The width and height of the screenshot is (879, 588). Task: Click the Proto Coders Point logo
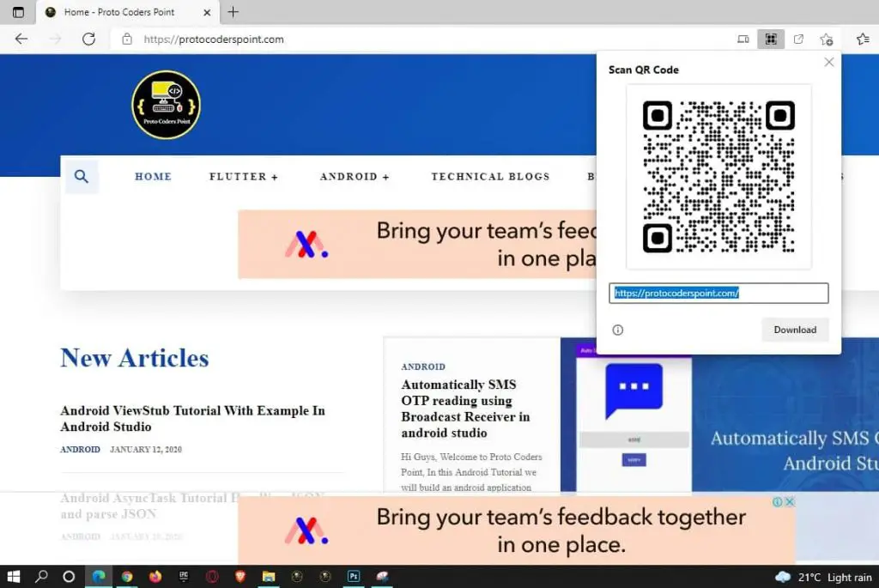(166, 105)
